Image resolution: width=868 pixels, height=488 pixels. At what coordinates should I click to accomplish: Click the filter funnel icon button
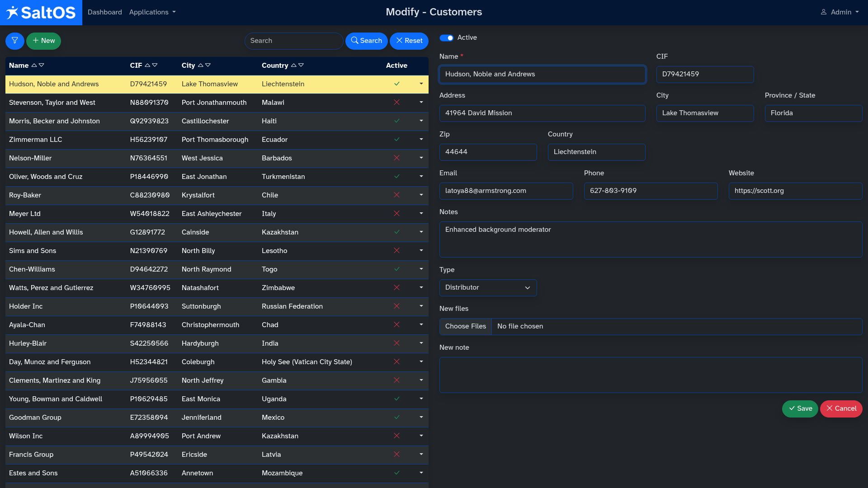click(14, 41)
